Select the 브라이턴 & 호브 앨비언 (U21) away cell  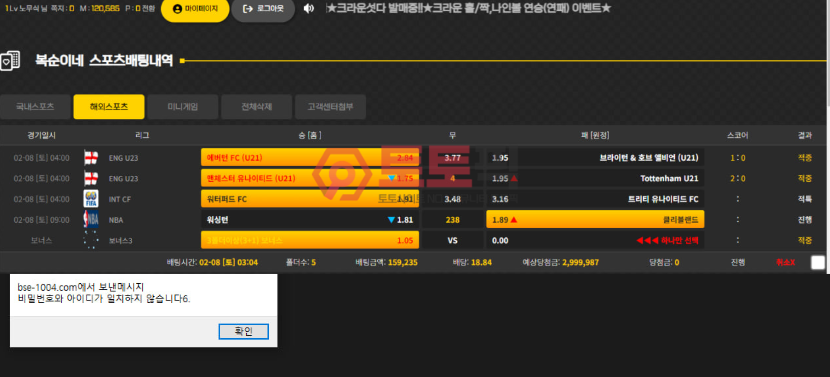[x=596, y=158]
